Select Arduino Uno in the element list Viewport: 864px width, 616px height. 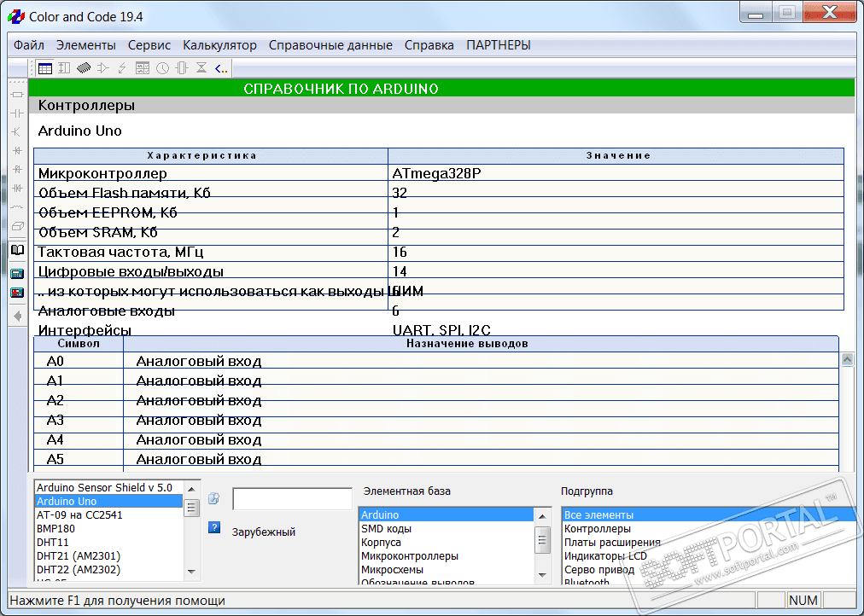[x=108, y=502]
